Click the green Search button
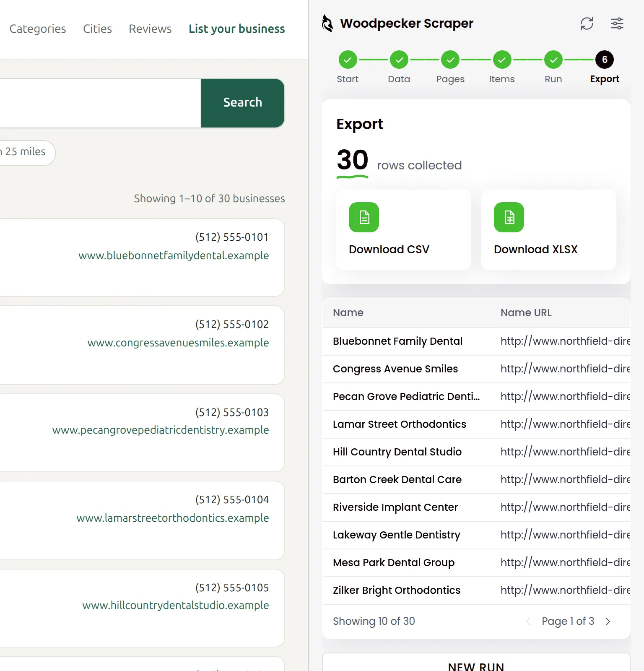 pos(243,103)
